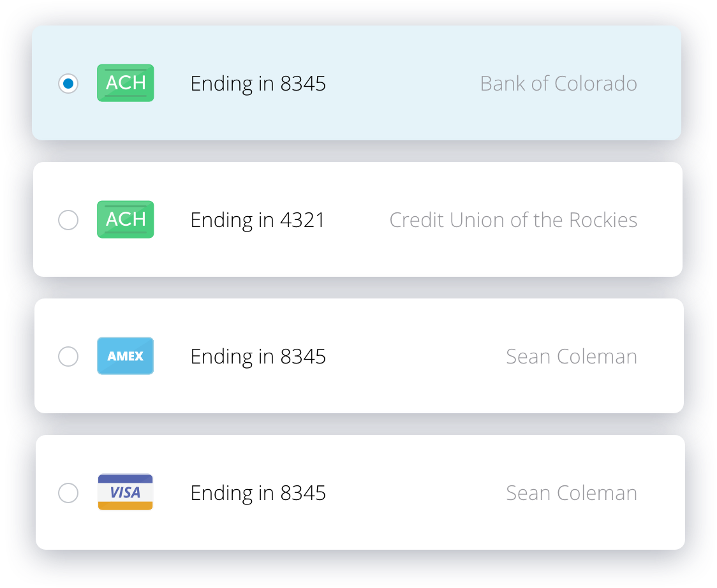The height and width of the screenshot is (588, 717).
Task: Click 'Ending in 8345' beside the VISA icon
Action: coord(258,494)
